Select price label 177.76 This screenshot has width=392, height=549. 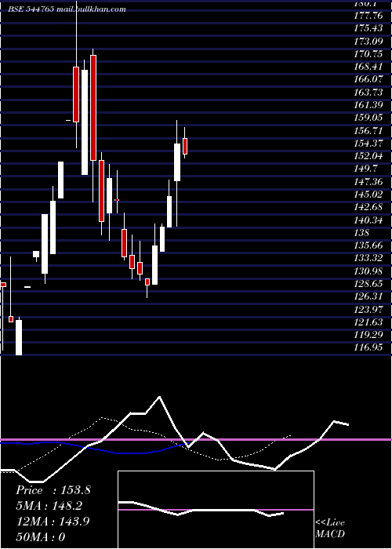pos(368,16)
